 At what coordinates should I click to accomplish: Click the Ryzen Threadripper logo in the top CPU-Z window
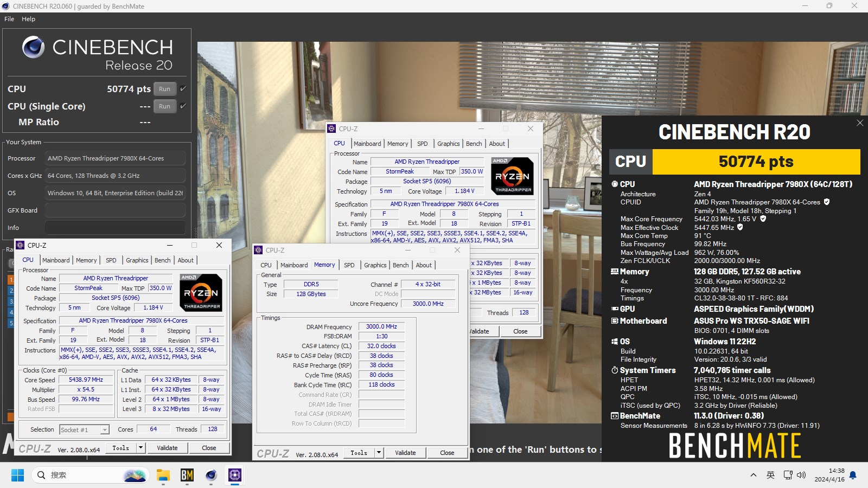point(512,176)
